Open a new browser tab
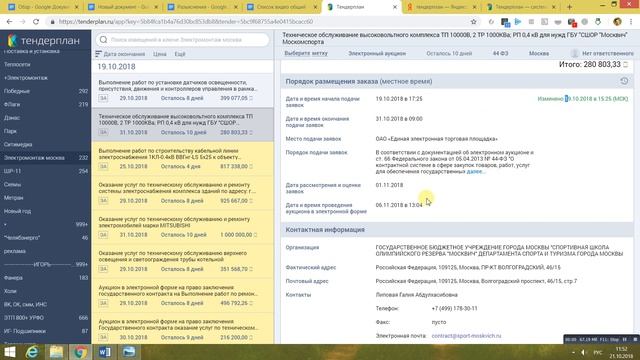 point(569,7)
